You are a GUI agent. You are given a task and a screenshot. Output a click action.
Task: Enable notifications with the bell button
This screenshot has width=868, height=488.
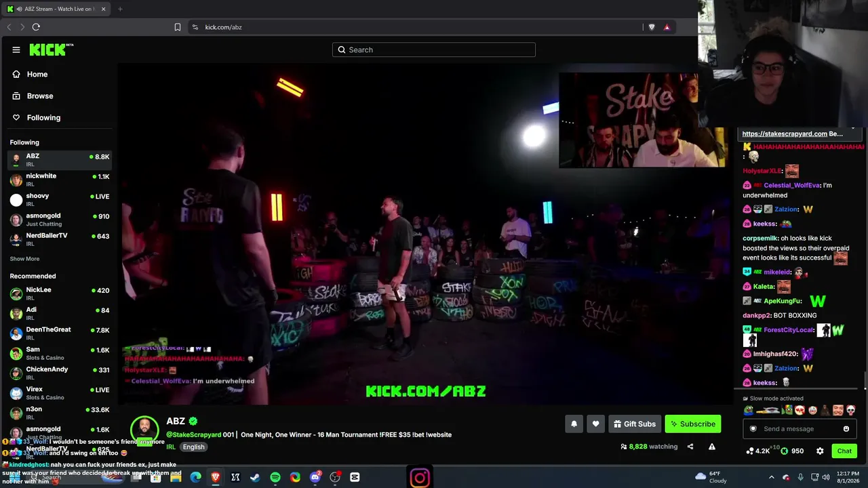pyautogui.click(x=574, y=424)
